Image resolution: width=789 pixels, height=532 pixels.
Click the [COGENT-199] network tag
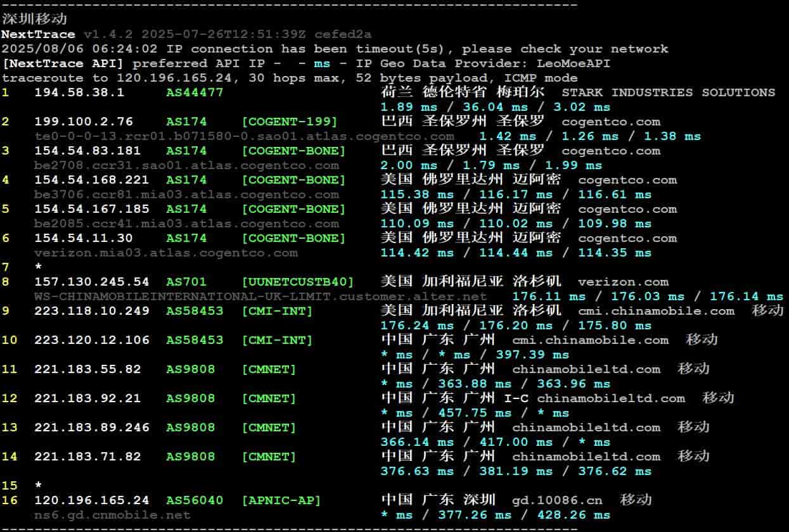point(289,122)
